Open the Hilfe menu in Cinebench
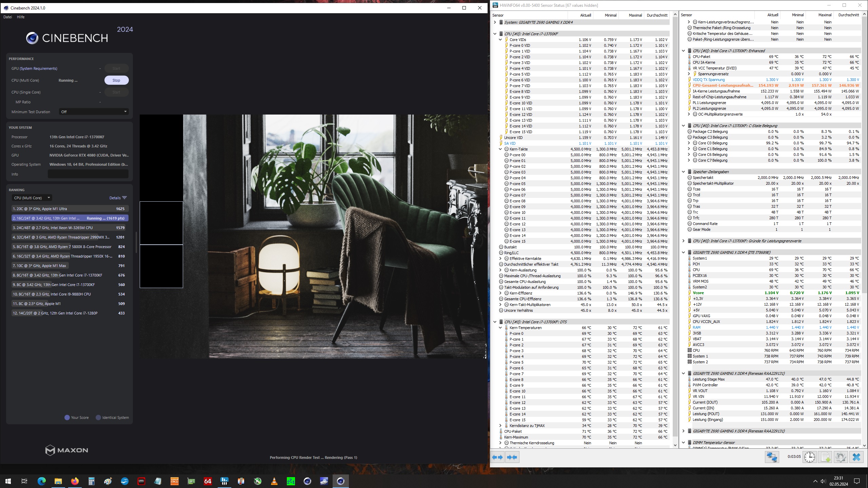The width and height of the screenshot is (868, 488). pyautogui.click(x=21, y=17)
